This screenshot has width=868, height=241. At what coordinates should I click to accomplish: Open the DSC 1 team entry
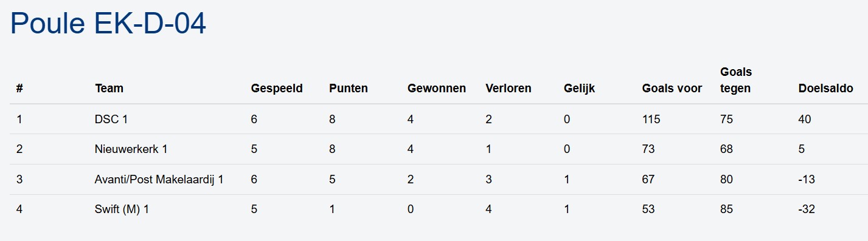click(111, 119)
